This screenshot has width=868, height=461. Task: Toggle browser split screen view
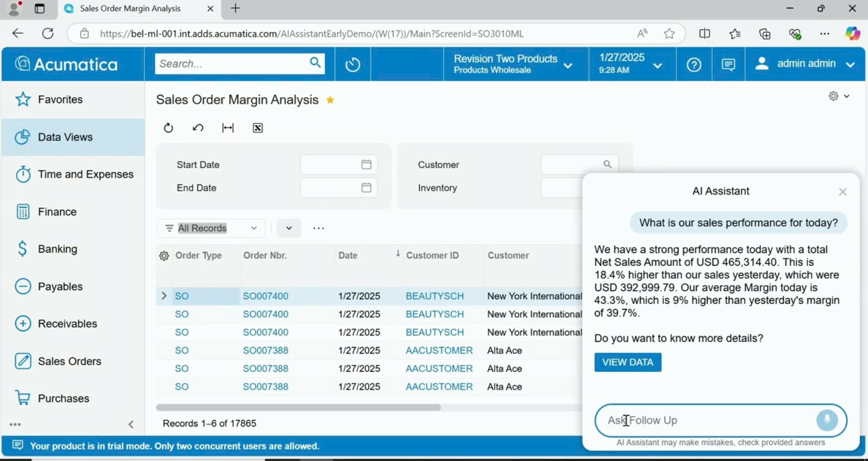point(705,34)
